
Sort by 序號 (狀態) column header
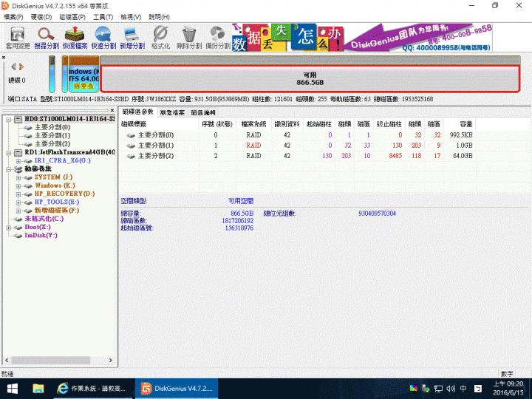pyautogui.click(x=217, y=124)
